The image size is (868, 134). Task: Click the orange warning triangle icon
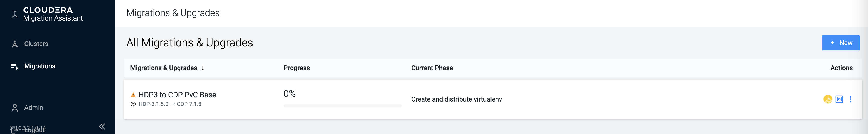[133, 95]
